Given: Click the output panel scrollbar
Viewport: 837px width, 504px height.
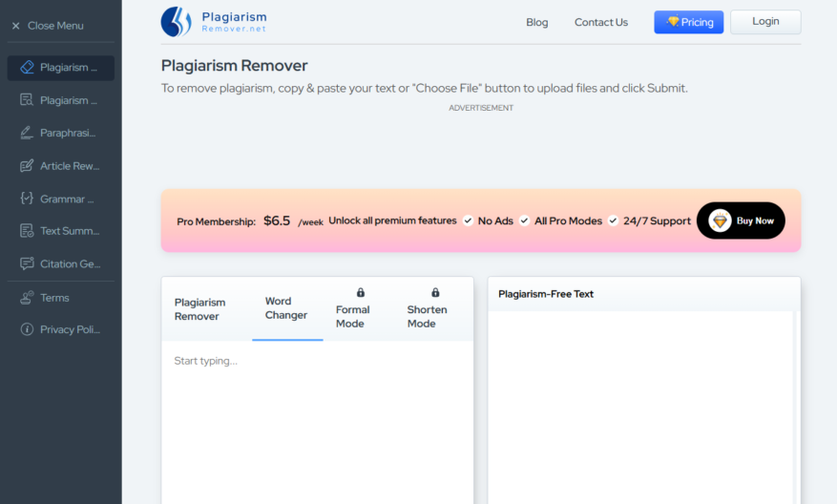Looking at the screenshot, I should [796, 408].
